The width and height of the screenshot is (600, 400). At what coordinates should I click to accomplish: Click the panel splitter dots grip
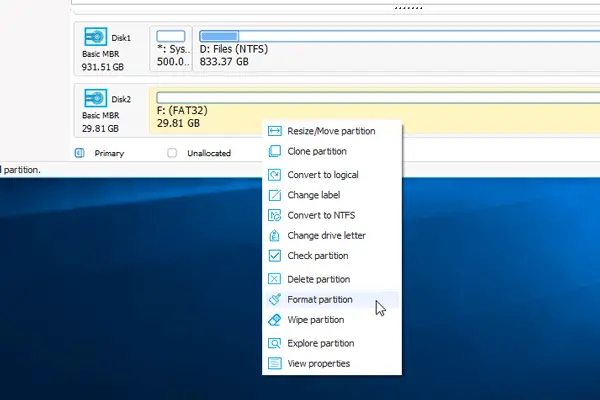pyautogui.click(x=408, y=8)
